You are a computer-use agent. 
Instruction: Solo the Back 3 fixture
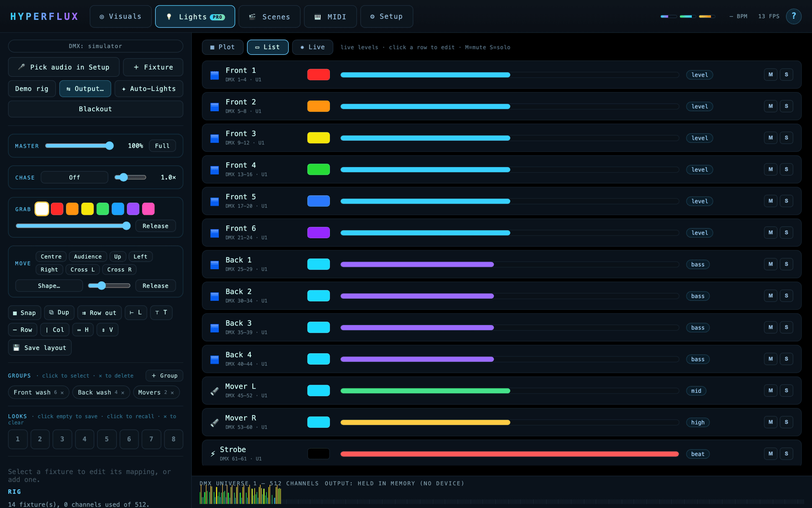tap(786, 327)
